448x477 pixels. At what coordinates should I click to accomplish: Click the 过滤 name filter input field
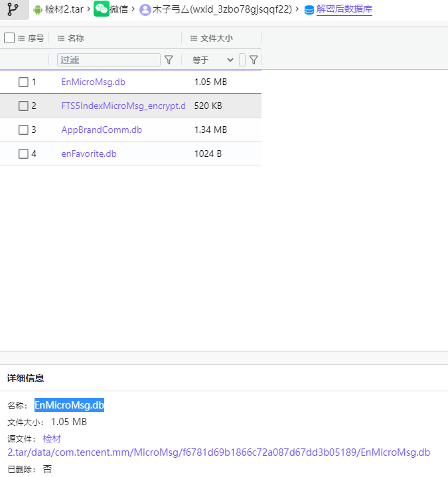point(109,60)
